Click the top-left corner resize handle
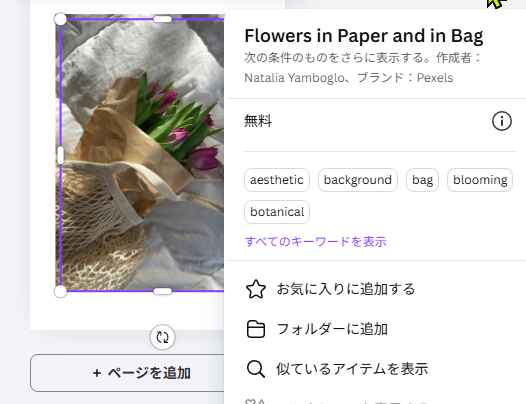526x404 pixels. point(60,19)
